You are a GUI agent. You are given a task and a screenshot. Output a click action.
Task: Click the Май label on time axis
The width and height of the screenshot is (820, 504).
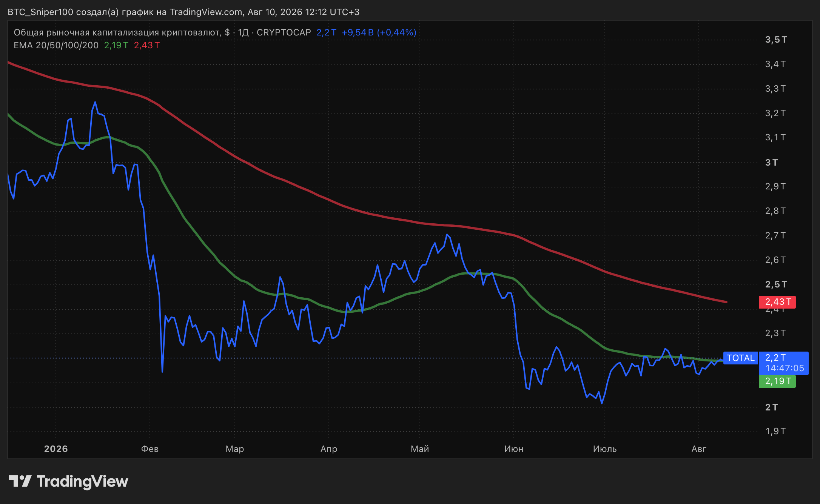[420, 449]
